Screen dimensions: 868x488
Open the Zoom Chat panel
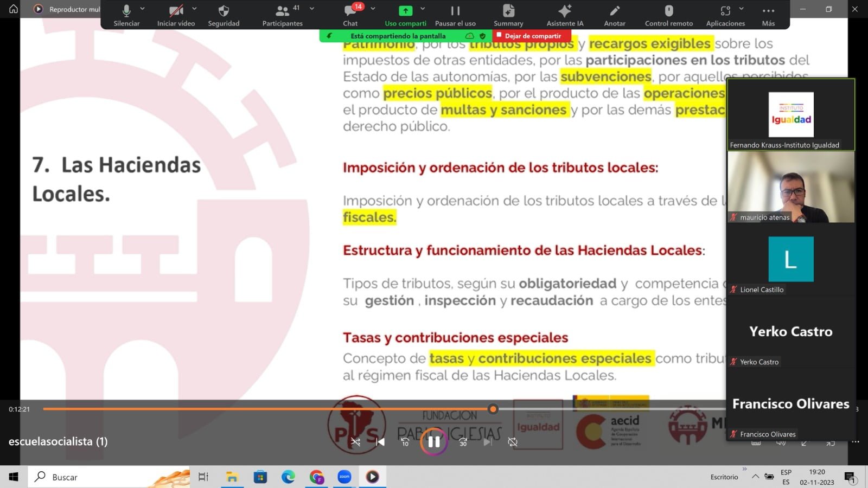pos(350,15)
